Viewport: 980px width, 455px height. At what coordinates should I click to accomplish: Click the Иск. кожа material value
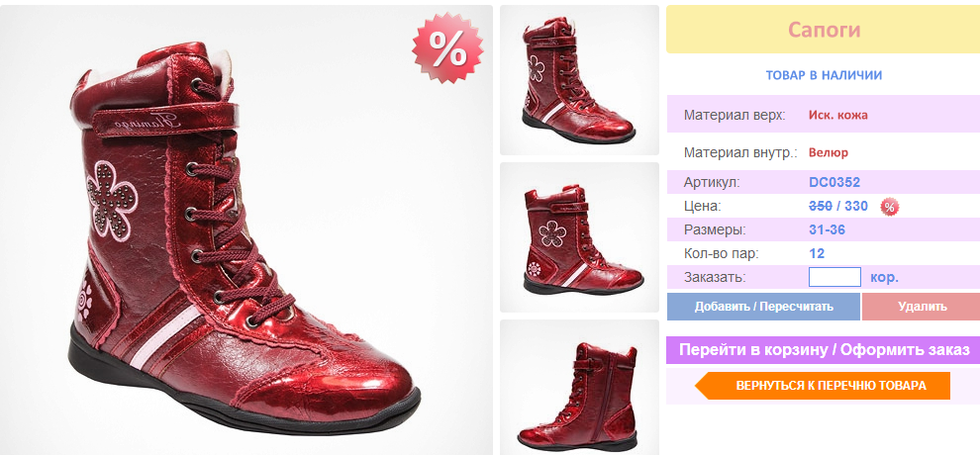[x=837, y=115]
